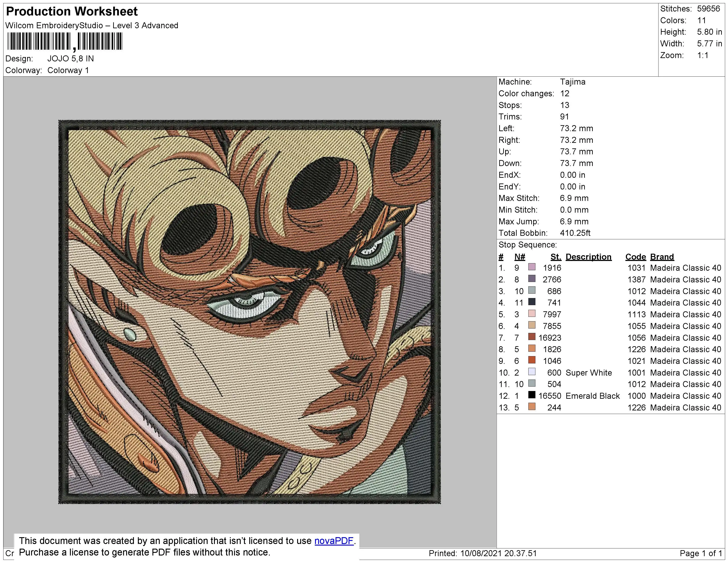Screen dimensions: 728x563
Task: Click Madeira Classic 40 brand in stop 1
Action: pos(686,268)
